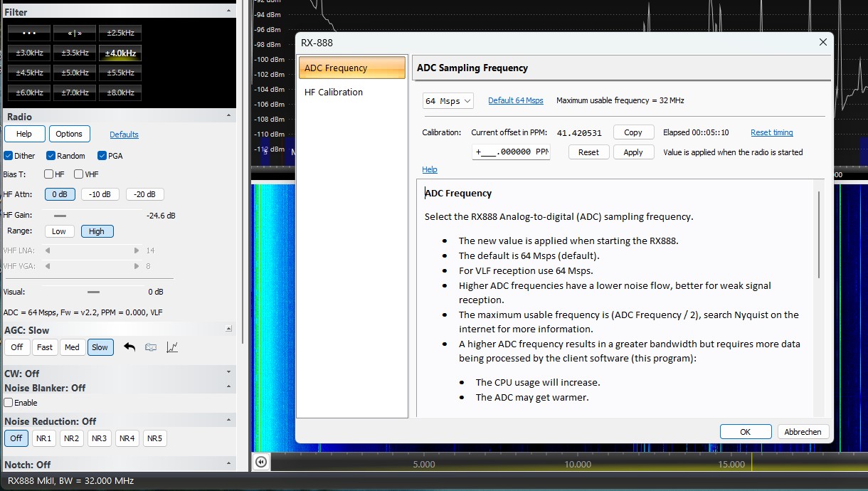Click the Defaults link in Radio

[124, 134]
